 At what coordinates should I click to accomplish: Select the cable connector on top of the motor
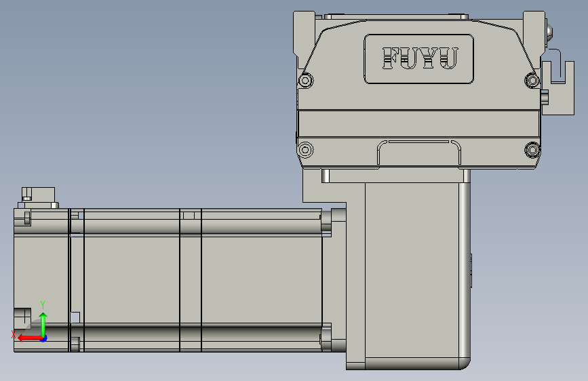pyautogui.click(x=38, y=198)
